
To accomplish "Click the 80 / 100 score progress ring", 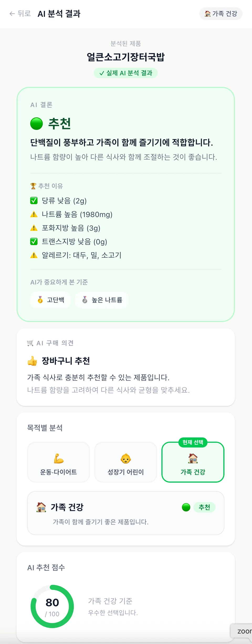I will click(x=52, y=606).
